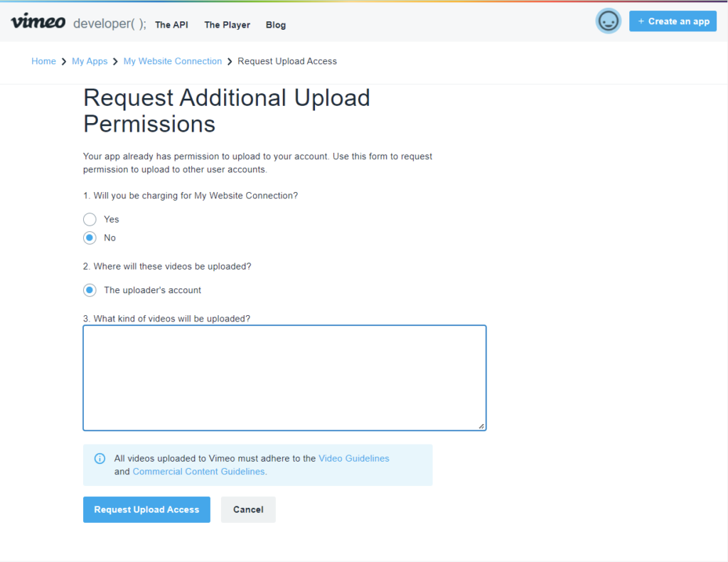This screenshot has height=562, width=728.
Task: Open the Video Guidelines link
Action: pyautogui.click(x=354, y=458)
